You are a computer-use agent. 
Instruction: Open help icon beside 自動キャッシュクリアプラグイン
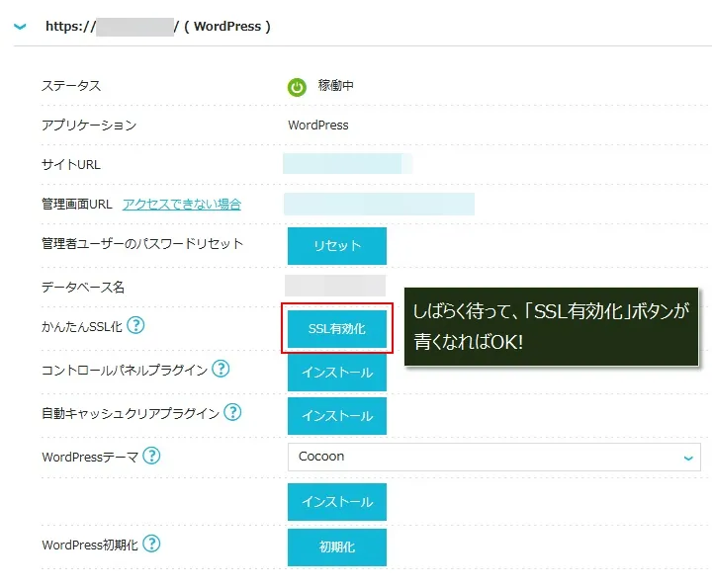coord(232,413)
